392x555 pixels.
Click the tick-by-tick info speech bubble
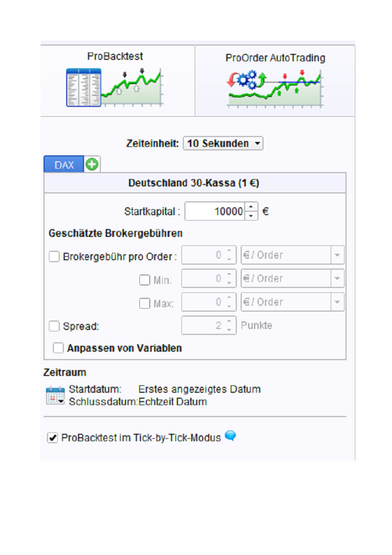[x=230, y=436]
